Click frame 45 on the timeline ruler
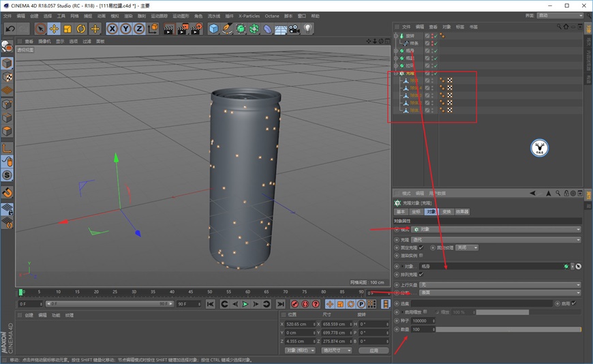Screen dimensions: 593x364 [191, 292]
